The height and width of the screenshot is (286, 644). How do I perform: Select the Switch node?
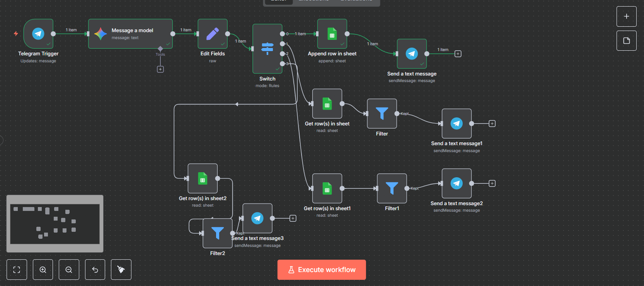tap(267, 49)
